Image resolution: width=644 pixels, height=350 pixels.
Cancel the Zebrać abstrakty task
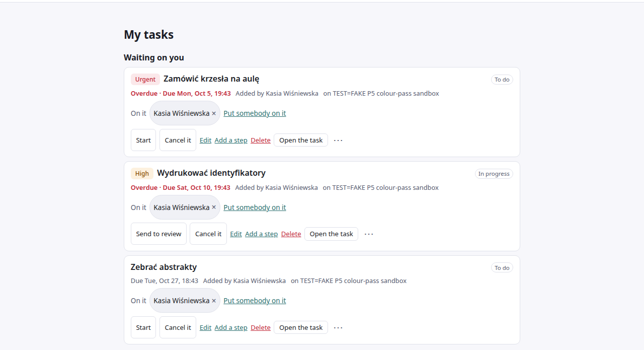click(x=178, y=327)
